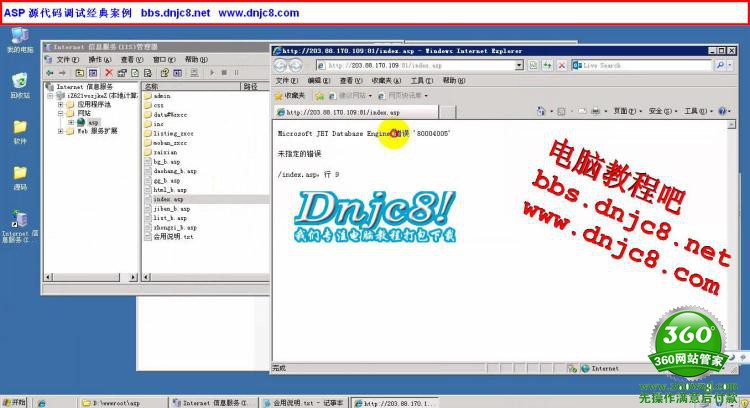Open the 工具(O) dropdown in IE command bar
Screen dimensions: 750x408
coord(698,111)
